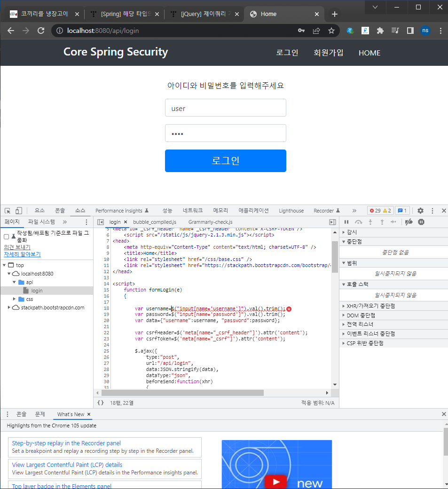Open the Lighthouse panel tab

pyautogui.click(x=291, y=211)
